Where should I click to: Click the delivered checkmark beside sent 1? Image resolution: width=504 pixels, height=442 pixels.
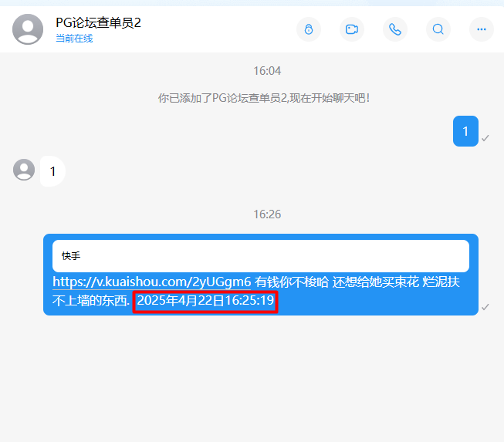[485, 138]
